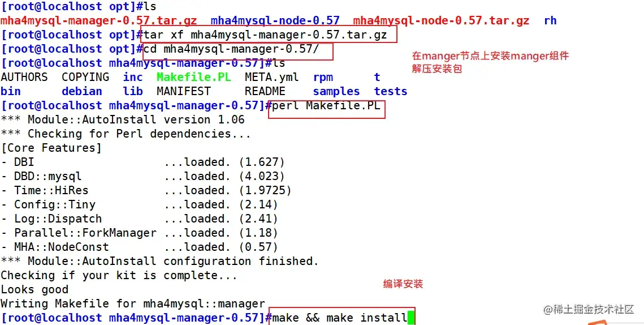Viewport: 644px width, 325px height.
Task: Click the green terminal cursor block
Action: point(411,318)
